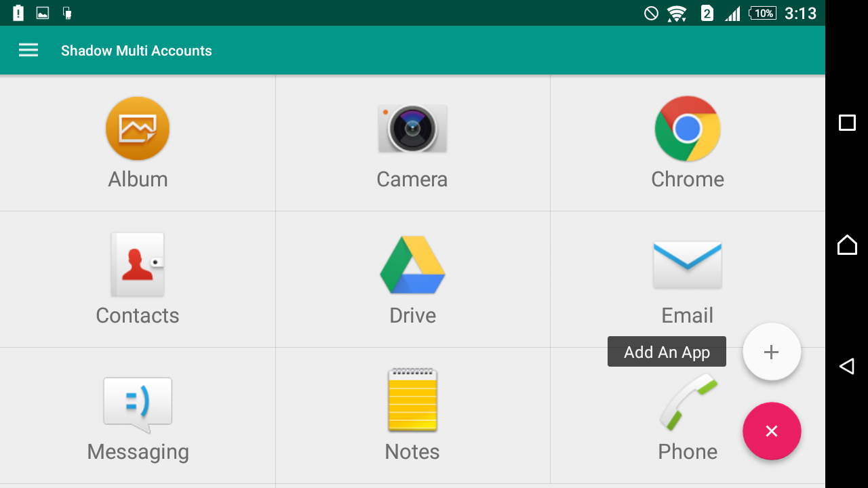This screenshot has width=868, height=488.
Task: Tap the Android recent apps square button
Action: 847,123
